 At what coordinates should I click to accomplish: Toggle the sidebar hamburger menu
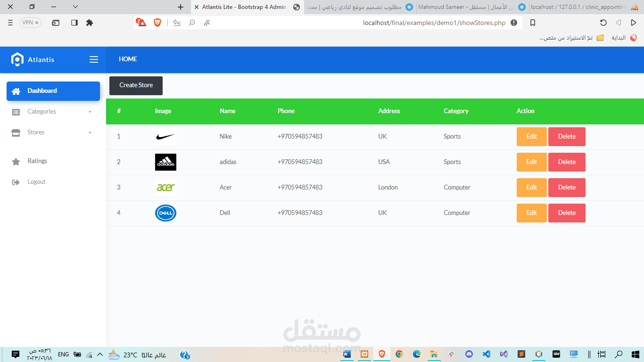(94, 59)
